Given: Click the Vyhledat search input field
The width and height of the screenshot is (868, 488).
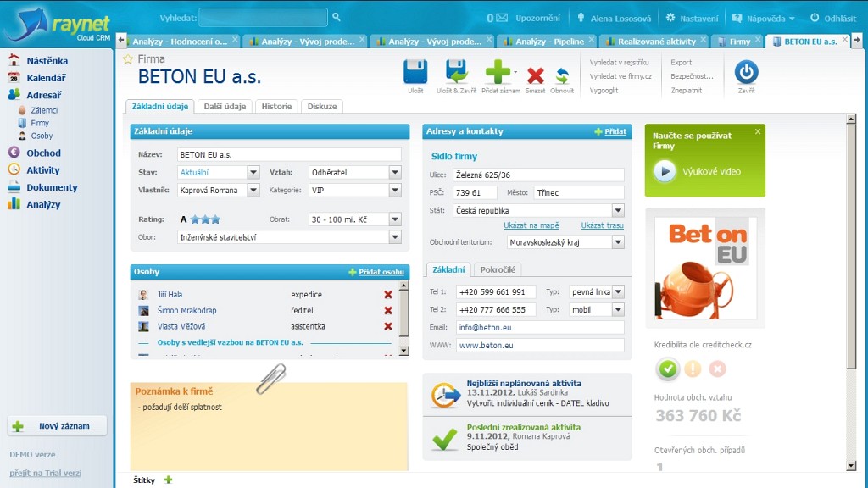Looking at the screenshot, I should tap(263, 18).
